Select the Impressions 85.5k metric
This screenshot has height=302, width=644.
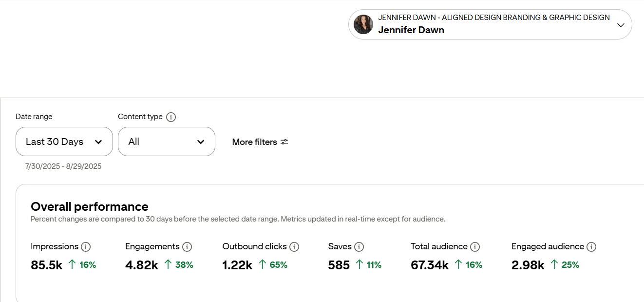(46, 265)
